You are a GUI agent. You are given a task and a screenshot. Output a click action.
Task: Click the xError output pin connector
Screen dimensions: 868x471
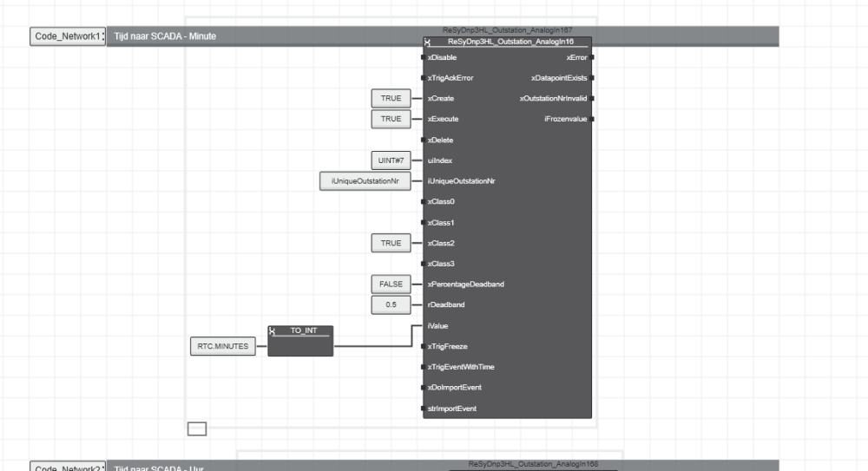pyautogui.click(x=592, y=57)
